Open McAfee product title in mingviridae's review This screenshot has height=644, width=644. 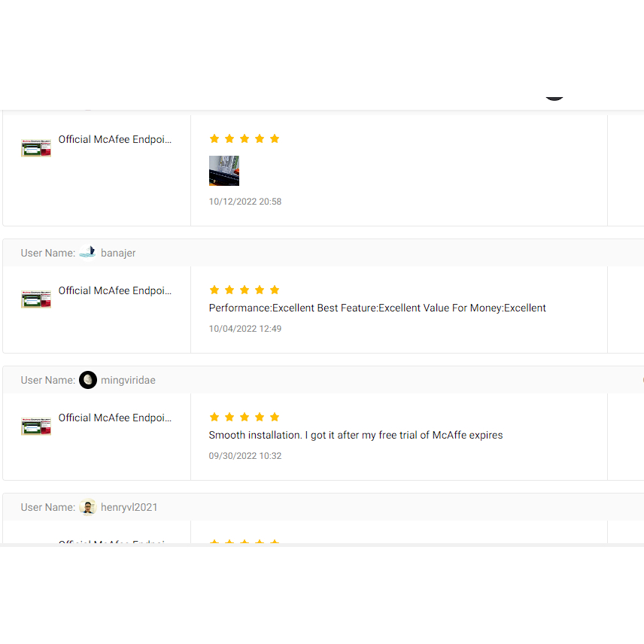[x=115, y=418]
